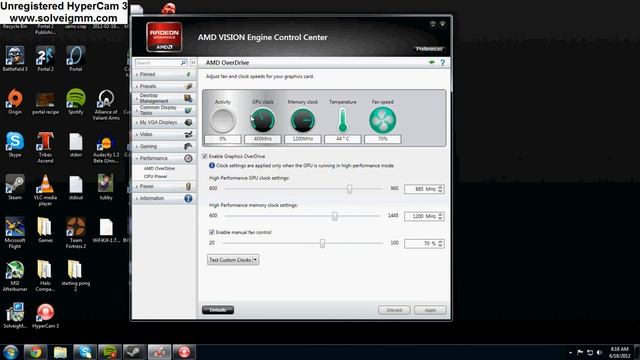Open Battlefield 3 desktop shortcut
640x360 pixels.
click(x=15, y=59)
